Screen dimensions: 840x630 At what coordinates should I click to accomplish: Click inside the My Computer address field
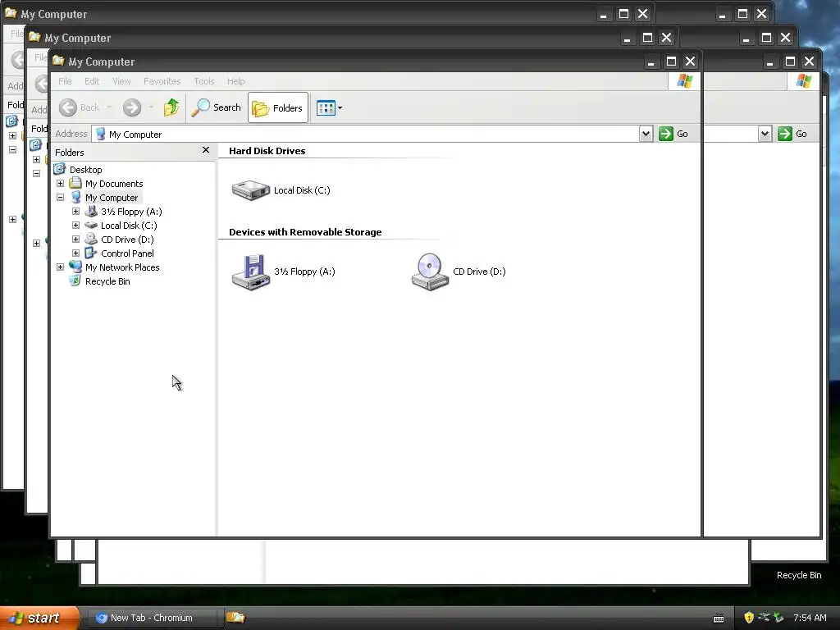(365, 134)
